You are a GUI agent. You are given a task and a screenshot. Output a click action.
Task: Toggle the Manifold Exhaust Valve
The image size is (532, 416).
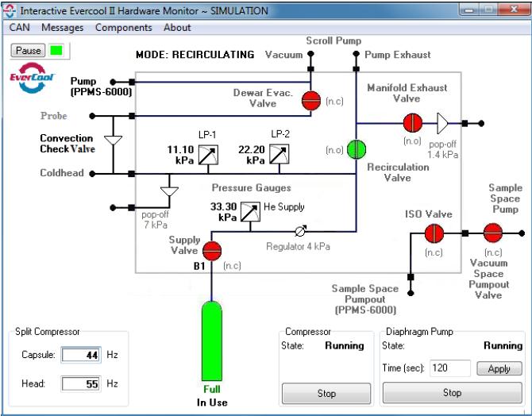(413, 123)
